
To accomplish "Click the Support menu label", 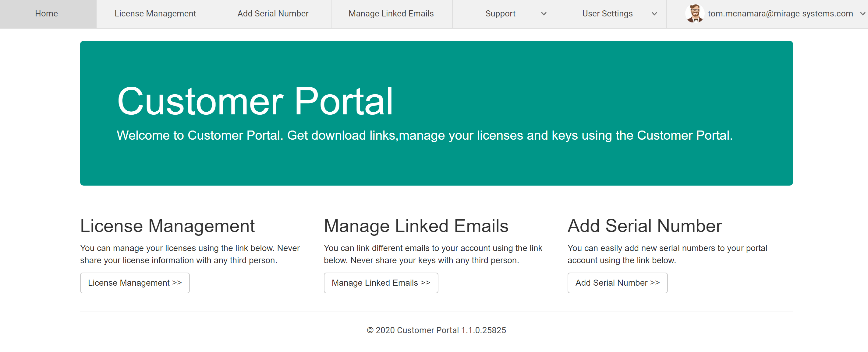I will 500,14.
